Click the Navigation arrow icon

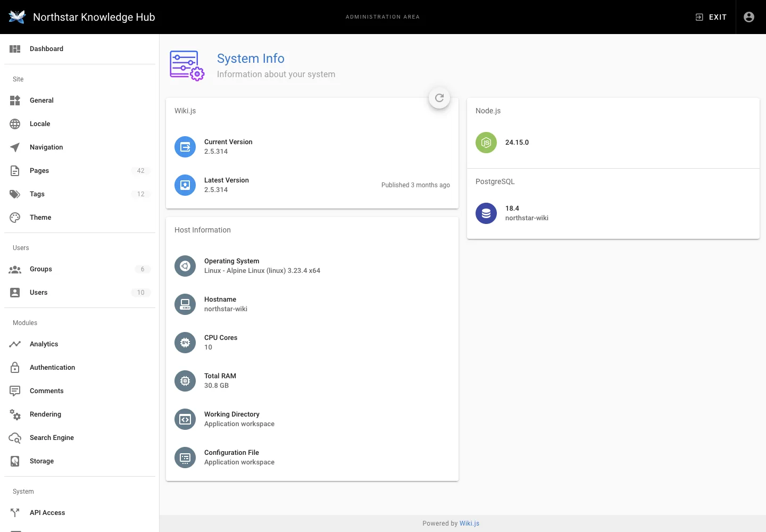[15, 147]
